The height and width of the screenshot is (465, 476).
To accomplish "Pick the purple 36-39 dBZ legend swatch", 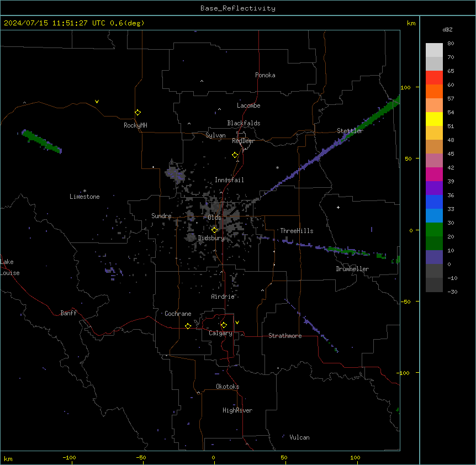I will [x=434, y=188].
